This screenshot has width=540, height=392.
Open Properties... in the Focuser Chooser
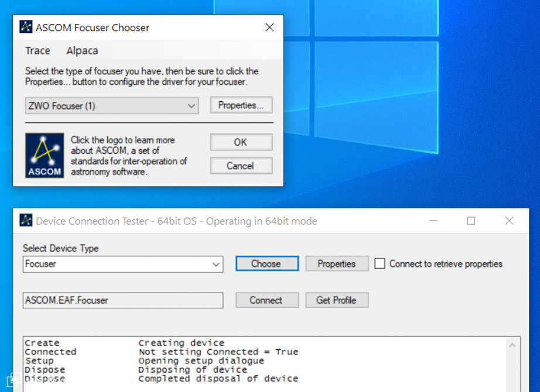(x=241, y=105)
